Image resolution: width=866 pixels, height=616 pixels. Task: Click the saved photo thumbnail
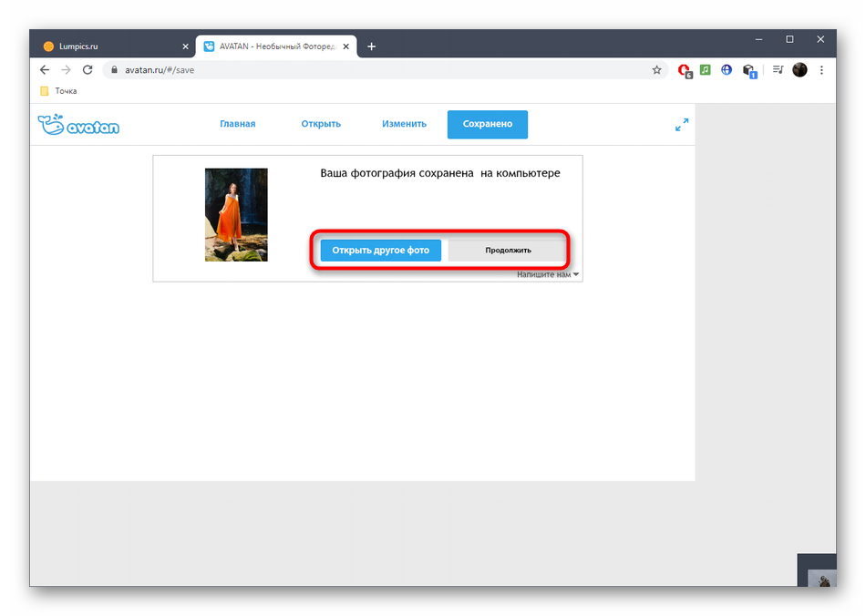click(236, 215)
